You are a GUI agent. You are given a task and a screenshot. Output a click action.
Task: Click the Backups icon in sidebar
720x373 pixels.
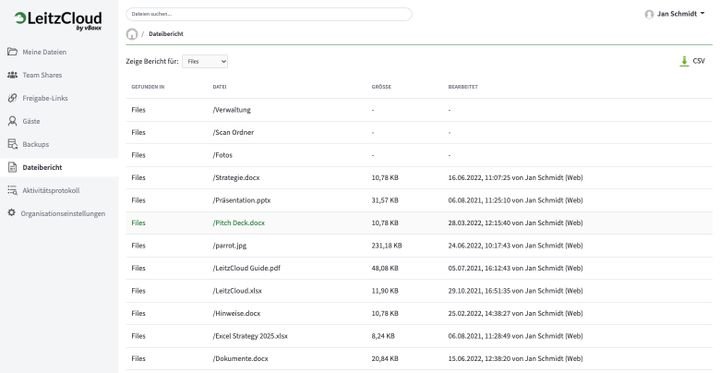pyautogui.click(x=12, y=144)
